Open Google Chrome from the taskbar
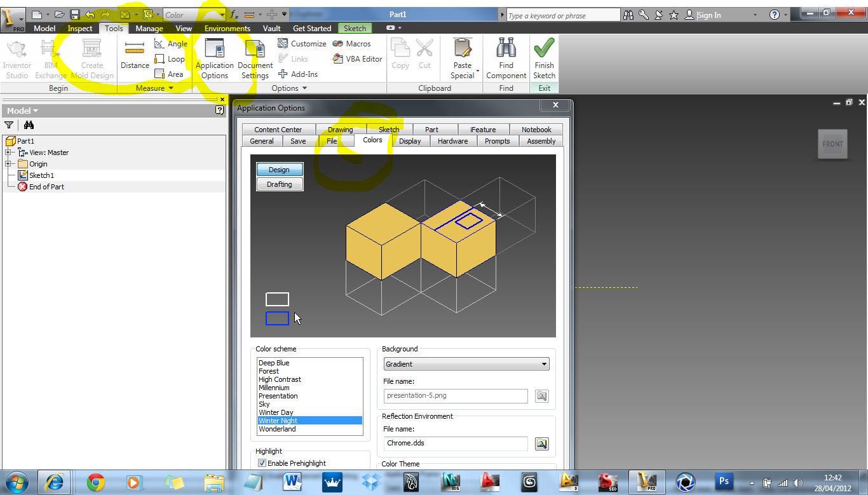Screen dimensions: 868x495 click(x=96, y=482)
